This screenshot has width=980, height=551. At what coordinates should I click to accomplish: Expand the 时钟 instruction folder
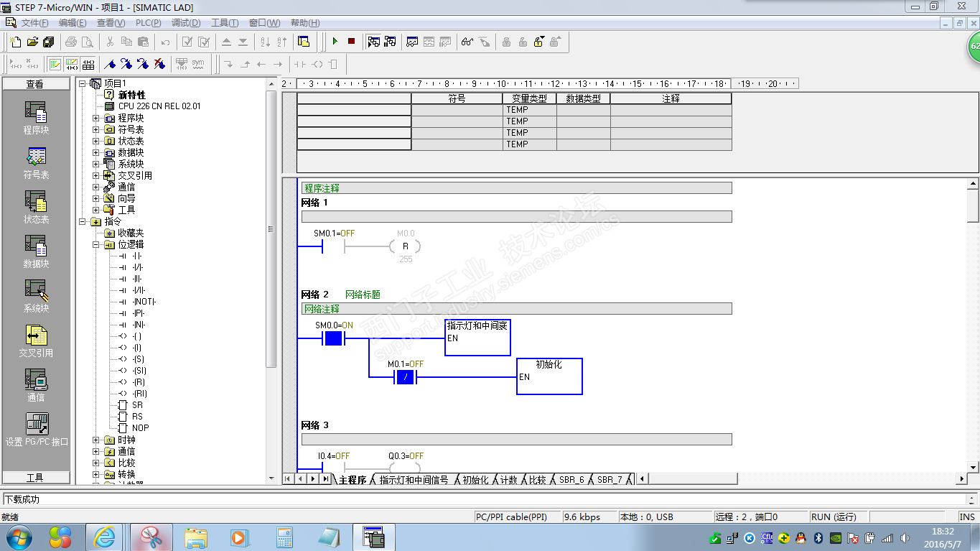point(96,440)
